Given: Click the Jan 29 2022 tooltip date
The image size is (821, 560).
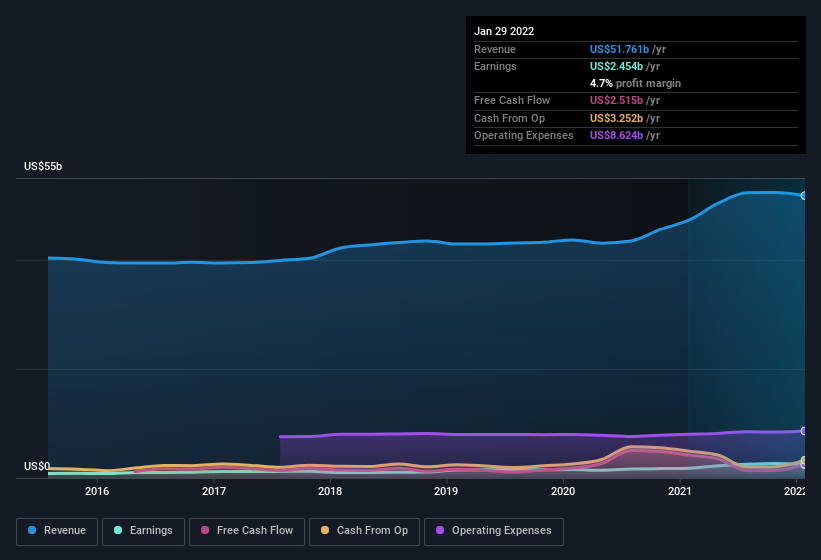Looking at the screenshot, I should click(x=504, y=31).
